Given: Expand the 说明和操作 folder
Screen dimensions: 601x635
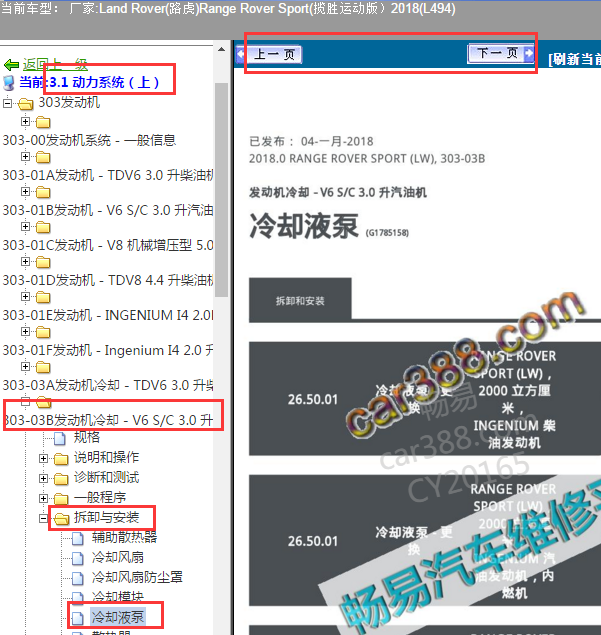Looking at the screenshot, I should pyautogui.click(x=43, y=458).
